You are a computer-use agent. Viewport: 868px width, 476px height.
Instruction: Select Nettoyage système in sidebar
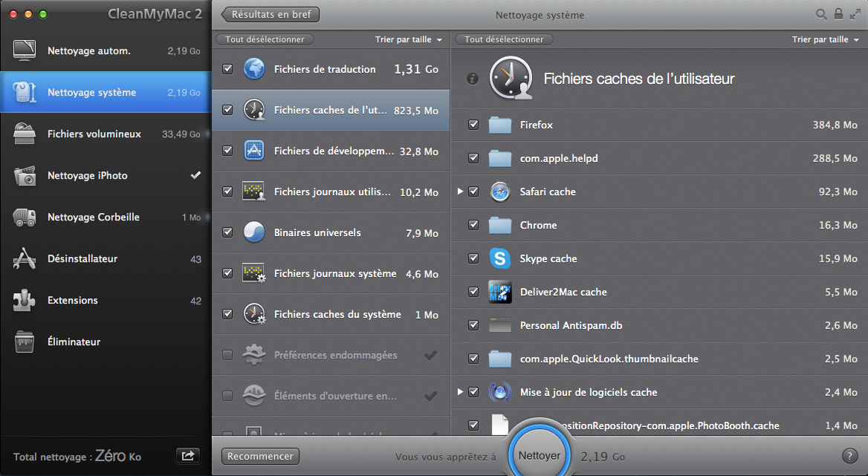point(106,92)
